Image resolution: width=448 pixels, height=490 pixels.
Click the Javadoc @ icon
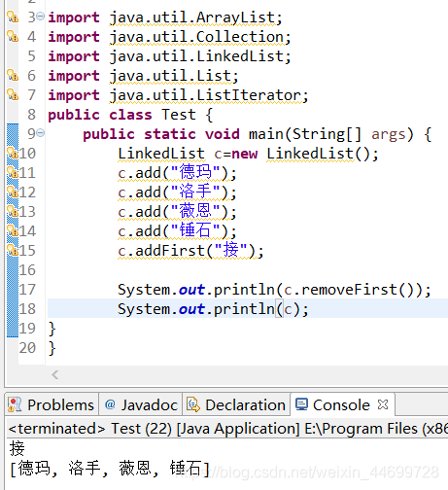(x=110, y=404)
